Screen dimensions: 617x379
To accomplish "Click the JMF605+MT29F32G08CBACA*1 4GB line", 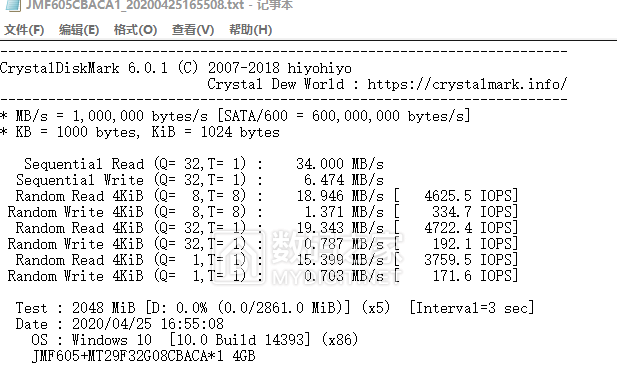I will point(143,356).
